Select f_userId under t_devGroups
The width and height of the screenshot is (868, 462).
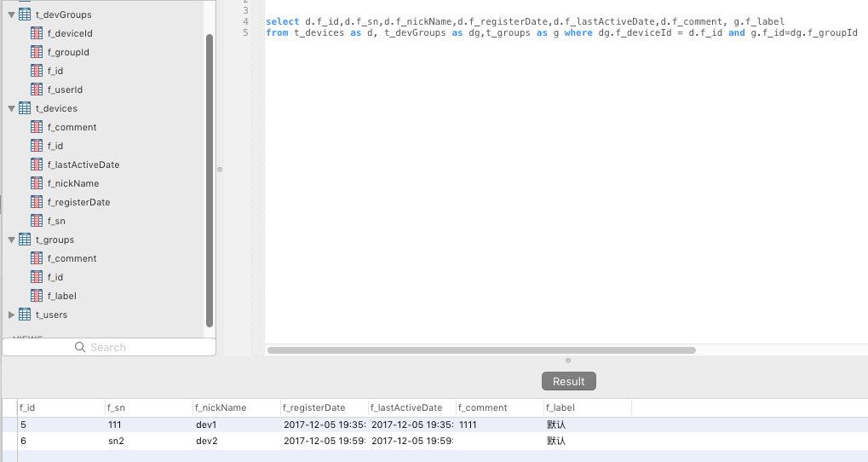click(65, 90)
